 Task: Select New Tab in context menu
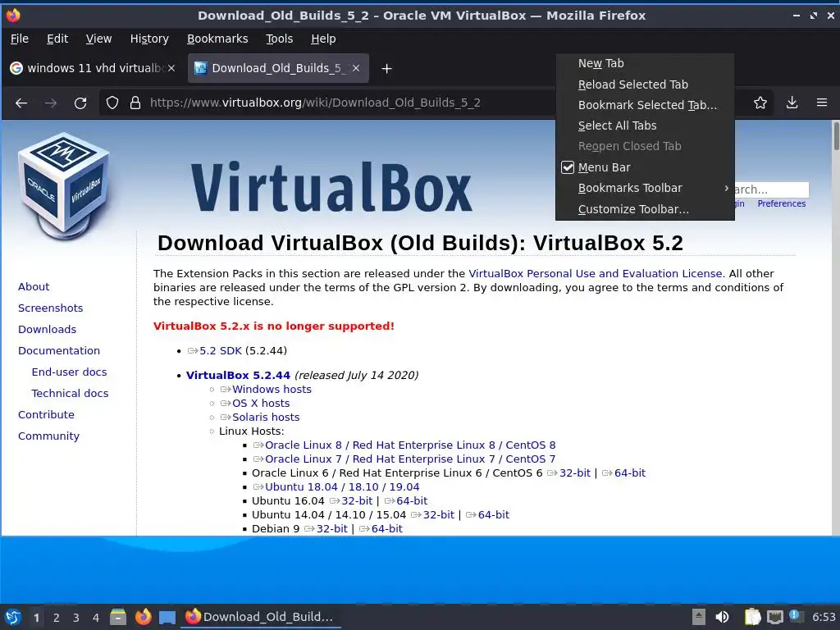pyautogui.click(x=645, y=63)
